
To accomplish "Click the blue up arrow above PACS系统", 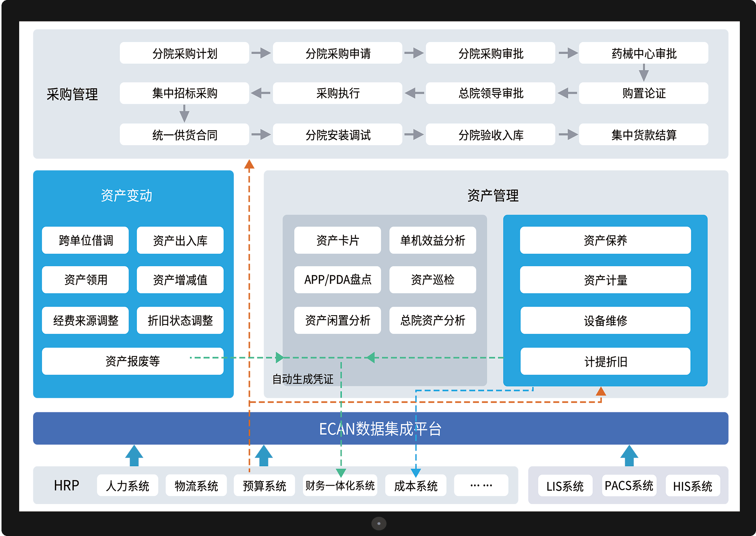I will coord(629,456).
